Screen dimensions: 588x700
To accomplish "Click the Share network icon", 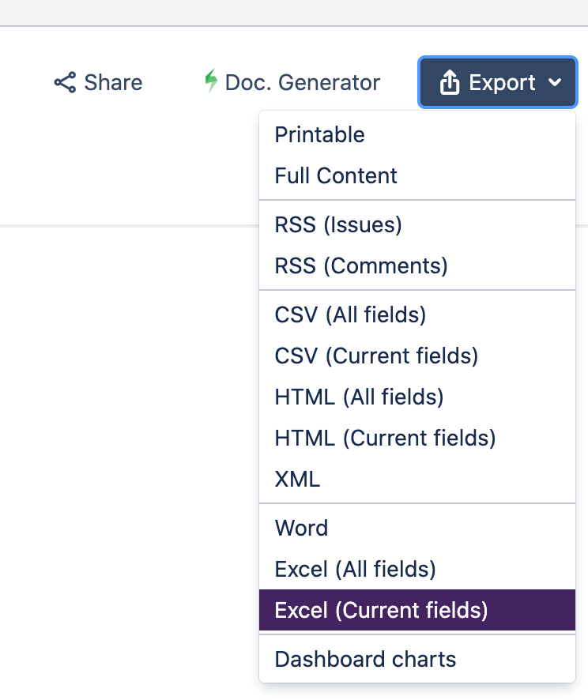I will pyautogui.click(x=65, y=82).
